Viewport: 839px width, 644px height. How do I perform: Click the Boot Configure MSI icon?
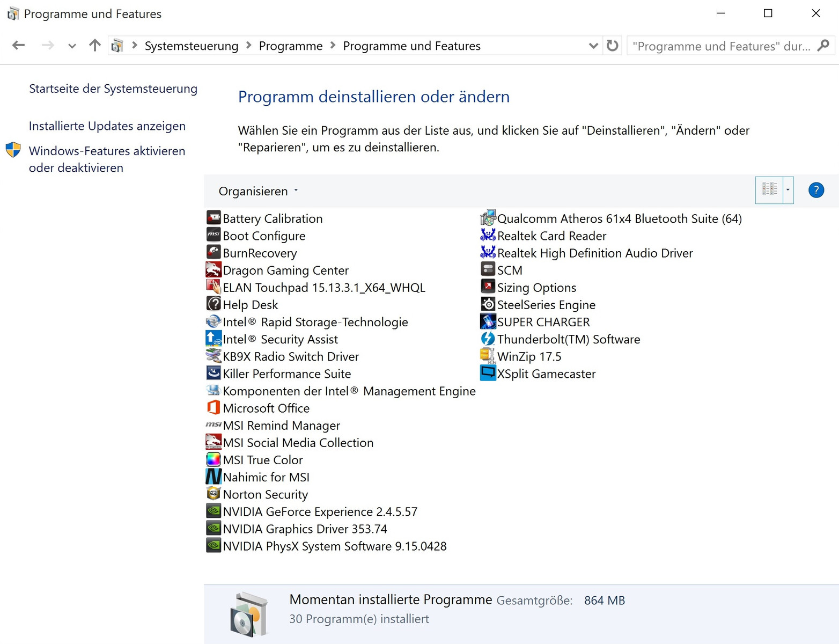click(214, 235)
